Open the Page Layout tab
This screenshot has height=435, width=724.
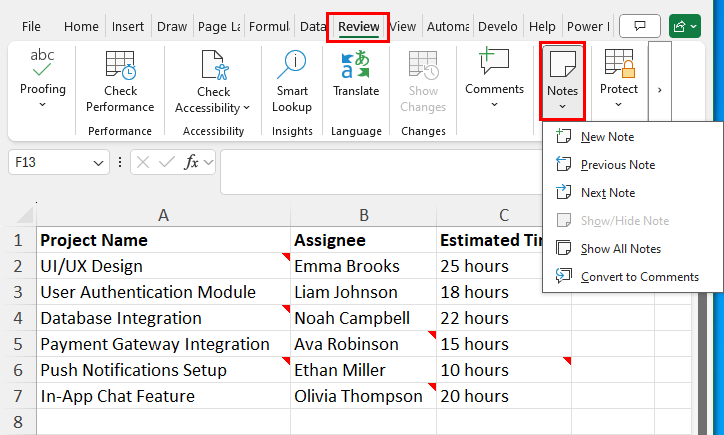pyautogui.click(x=219, y=27)
